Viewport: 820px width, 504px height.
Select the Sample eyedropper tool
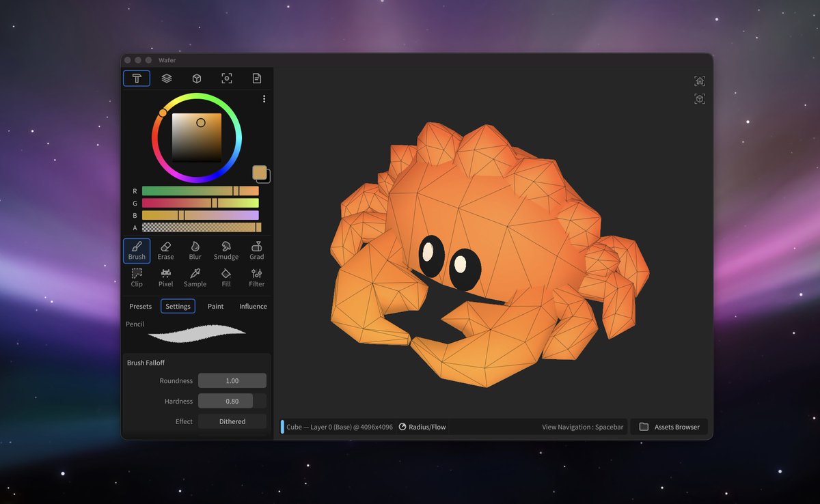tap(195, 277)
